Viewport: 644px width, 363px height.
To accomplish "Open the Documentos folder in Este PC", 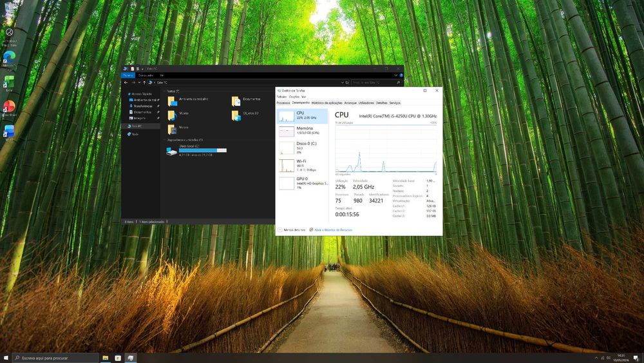I will [x=236, y=101].
